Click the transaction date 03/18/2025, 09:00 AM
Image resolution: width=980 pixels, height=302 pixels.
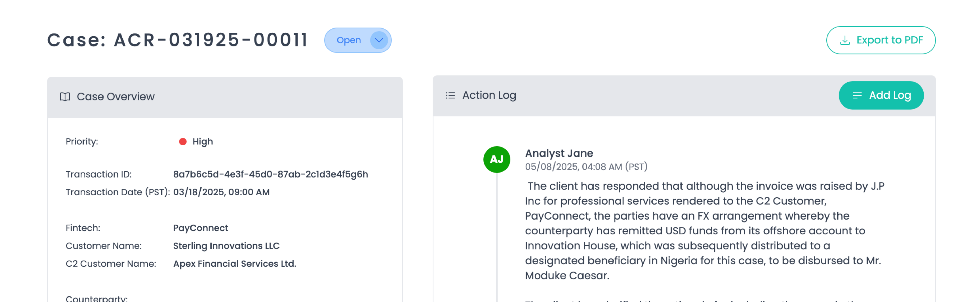pyautogui.click(x=221, y=192)
